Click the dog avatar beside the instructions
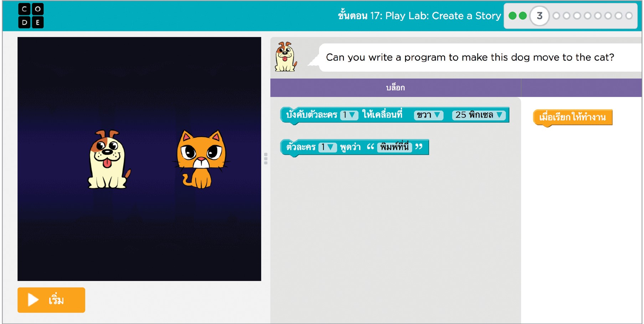This screenshot has width=644, height=324. (285, 57)
